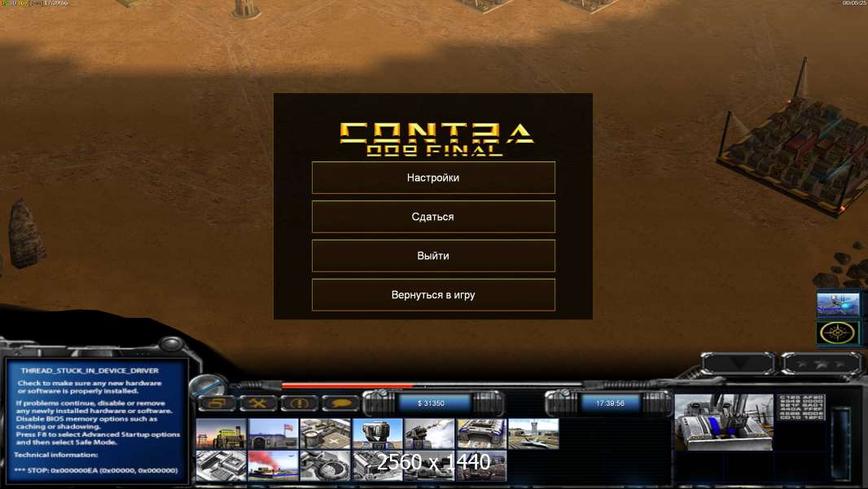Select the turret on blue sky build icon
The width and height of the screenshot is (868, 489).
coord(378,434)
